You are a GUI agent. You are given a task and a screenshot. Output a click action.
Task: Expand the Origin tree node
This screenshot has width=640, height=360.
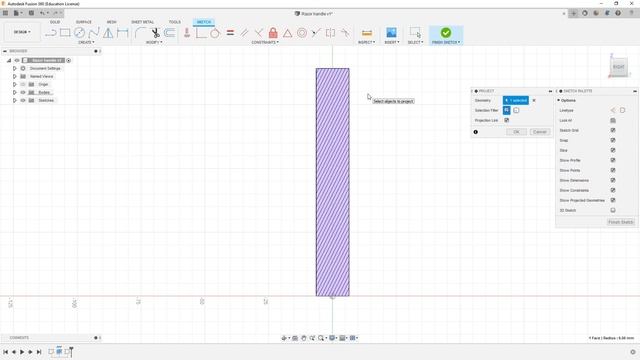15,84
